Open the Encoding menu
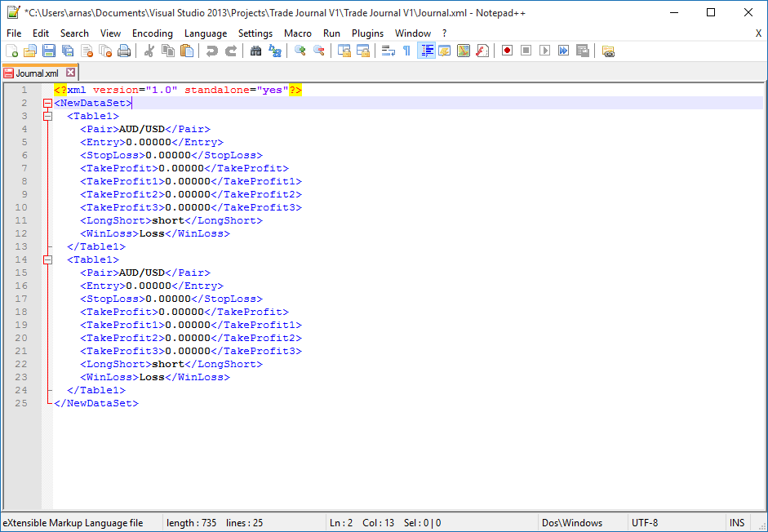 153,33
